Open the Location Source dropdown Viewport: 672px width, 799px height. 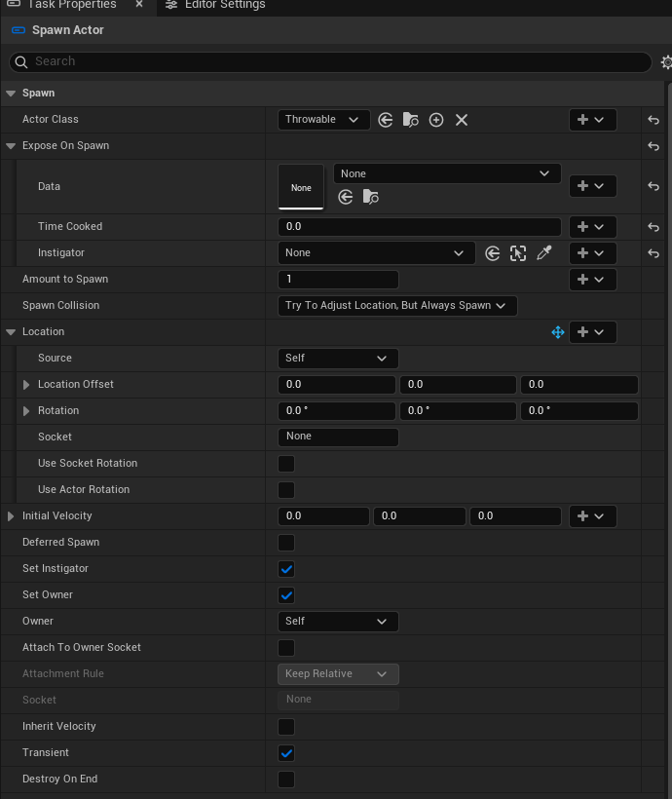(338, 359)
